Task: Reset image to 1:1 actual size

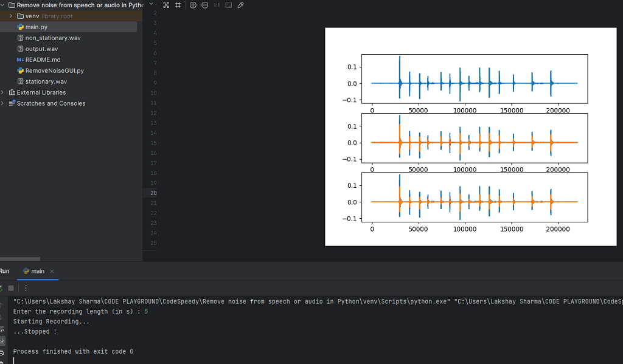Action: [x=217, y=5]
